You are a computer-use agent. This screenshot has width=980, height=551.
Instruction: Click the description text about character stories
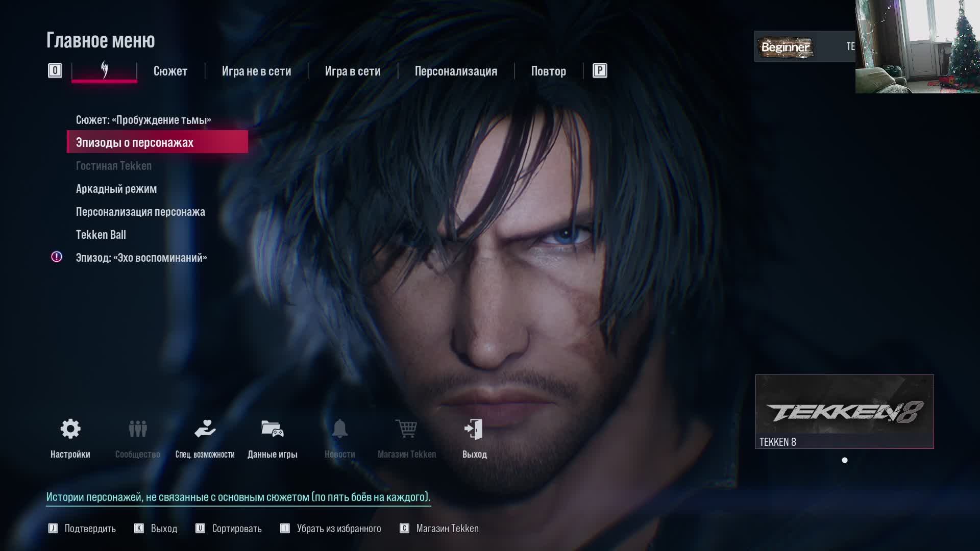click(238, 497)
